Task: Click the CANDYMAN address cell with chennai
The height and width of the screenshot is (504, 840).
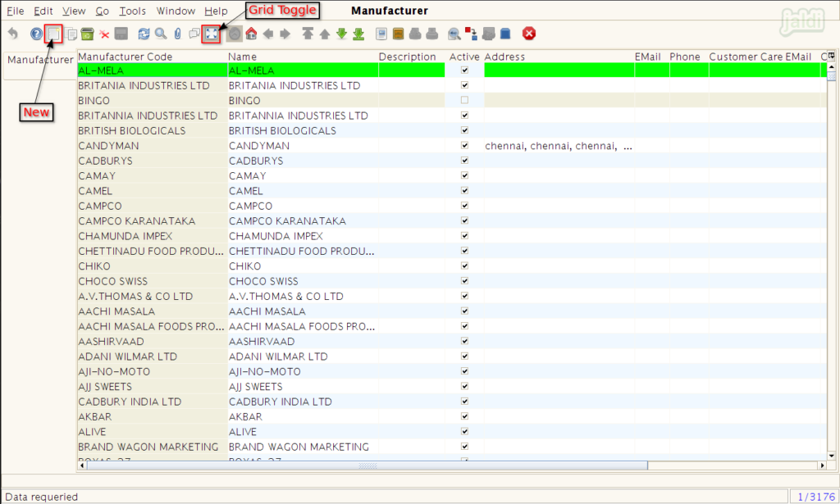Action: [x=559, y=146]
